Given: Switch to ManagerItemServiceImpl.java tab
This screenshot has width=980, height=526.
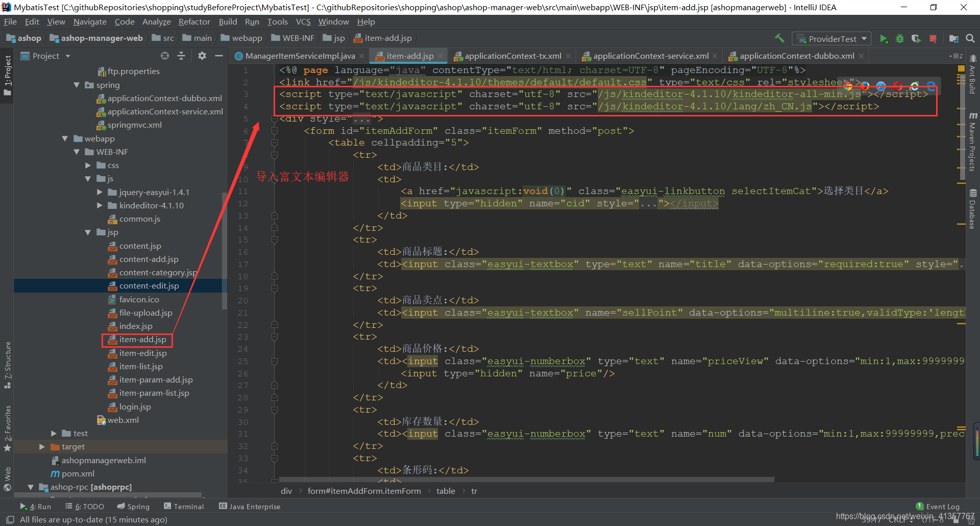Looking at the screenshot, I should pos(300,56).
